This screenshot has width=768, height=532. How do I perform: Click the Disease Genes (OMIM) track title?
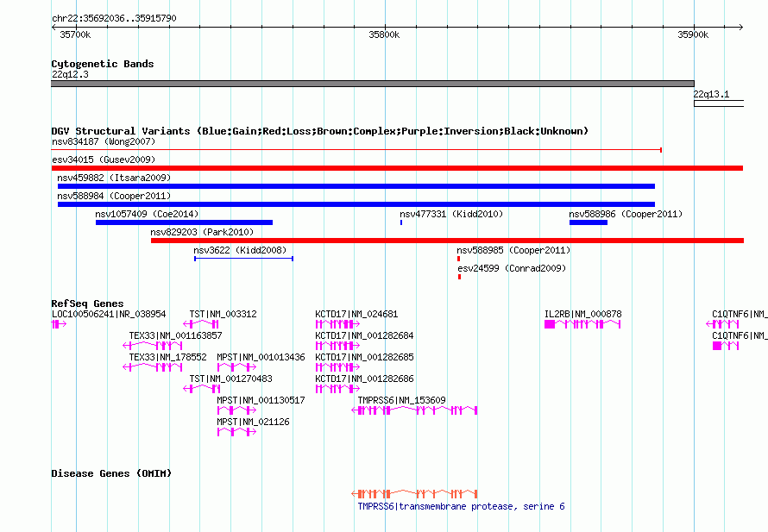point(111,473)
